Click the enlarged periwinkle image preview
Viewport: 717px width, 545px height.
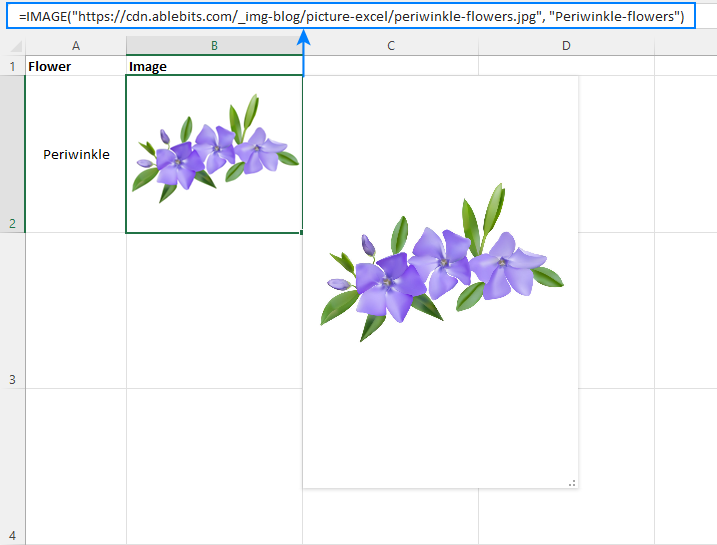click(x=440, y=282)
